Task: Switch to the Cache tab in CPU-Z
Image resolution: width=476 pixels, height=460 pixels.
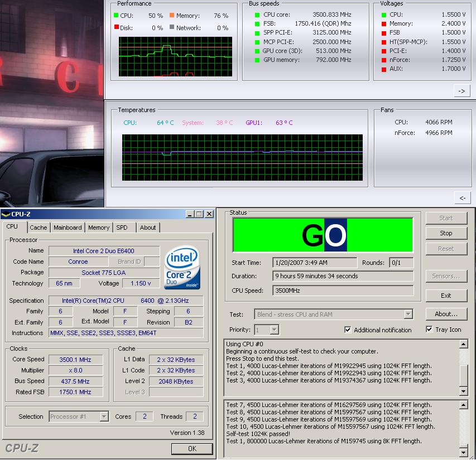Action: (x=39, y=227)
